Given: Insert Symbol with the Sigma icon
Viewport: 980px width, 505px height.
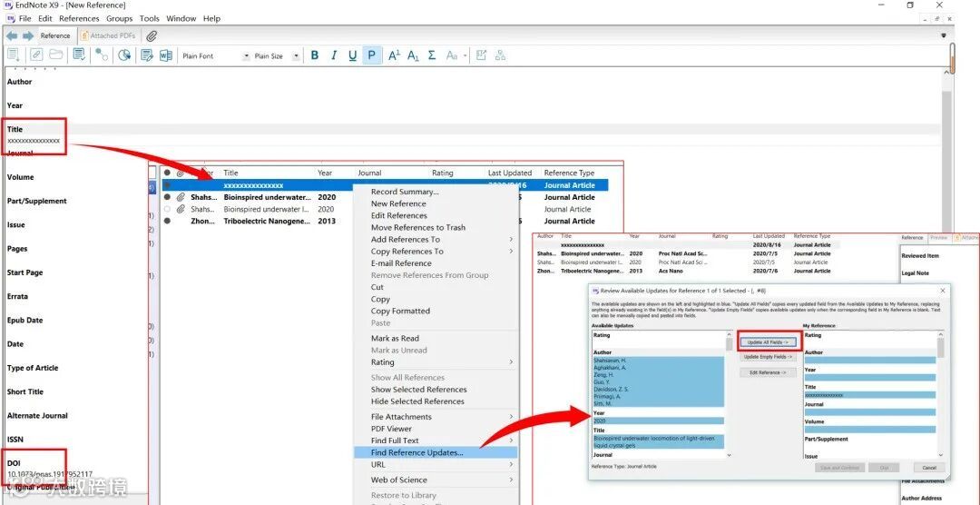Looking at the screenshot, I should click(x=432, y=55).
